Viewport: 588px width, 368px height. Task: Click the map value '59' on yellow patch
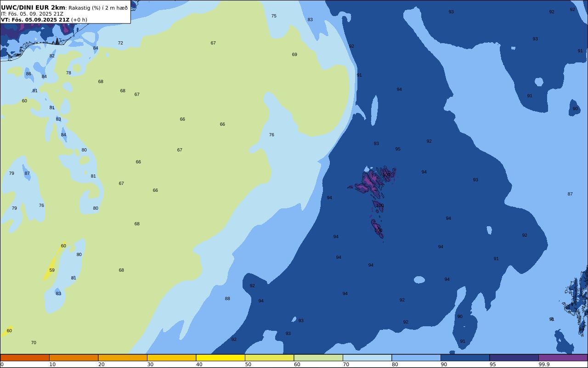point(52,270)
